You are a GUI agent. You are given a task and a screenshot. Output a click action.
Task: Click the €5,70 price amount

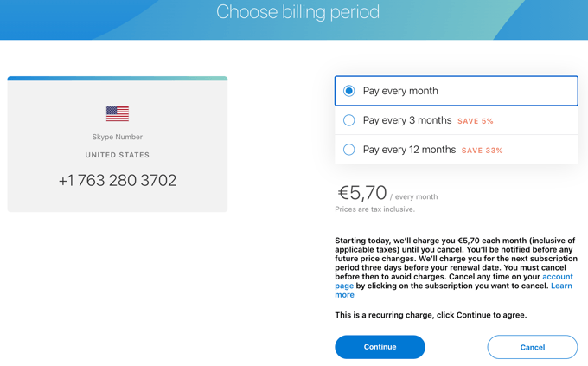361,193
